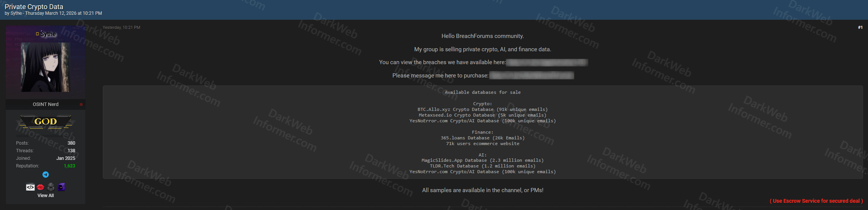Click the 'Crypto:' section label
868x210 pixels.
(x=483, y=104)
